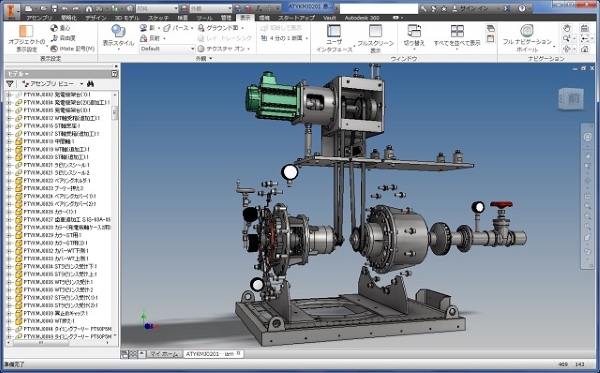Viewport: 600px width, 373px height.
Task: Toggle 重心 center of gravity display
Action: [x=60, y=28]
